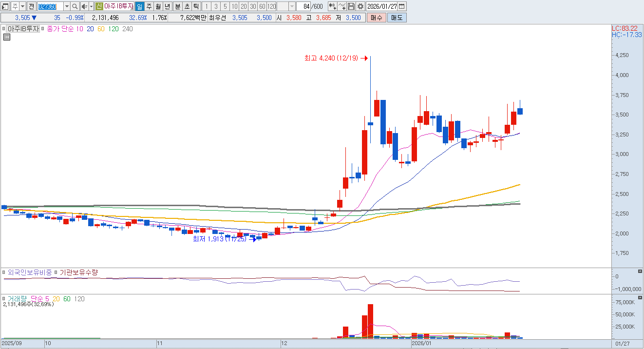Open the chart settings gear icon

pos(360,6)
